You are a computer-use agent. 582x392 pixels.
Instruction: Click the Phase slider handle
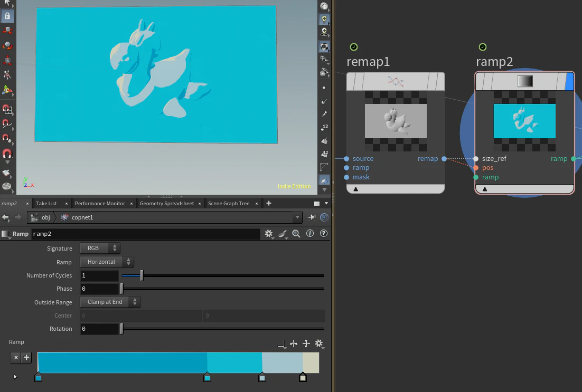point(121,289)
